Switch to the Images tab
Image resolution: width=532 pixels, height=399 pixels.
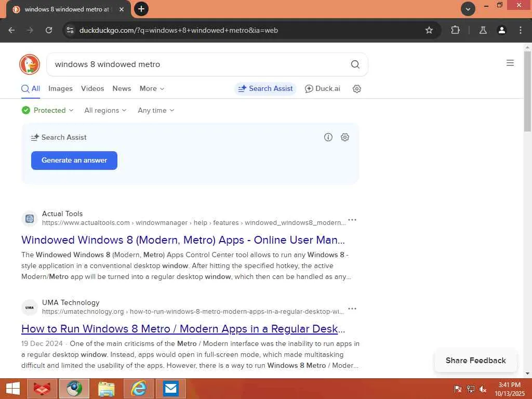pyautogui.click(x=60, y=88)
